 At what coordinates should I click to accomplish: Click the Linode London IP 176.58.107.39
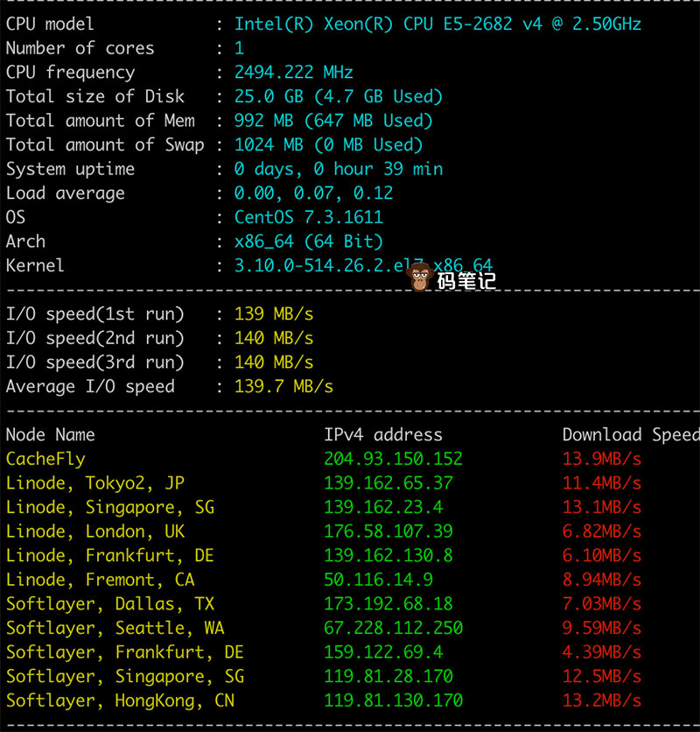point(388,531)
